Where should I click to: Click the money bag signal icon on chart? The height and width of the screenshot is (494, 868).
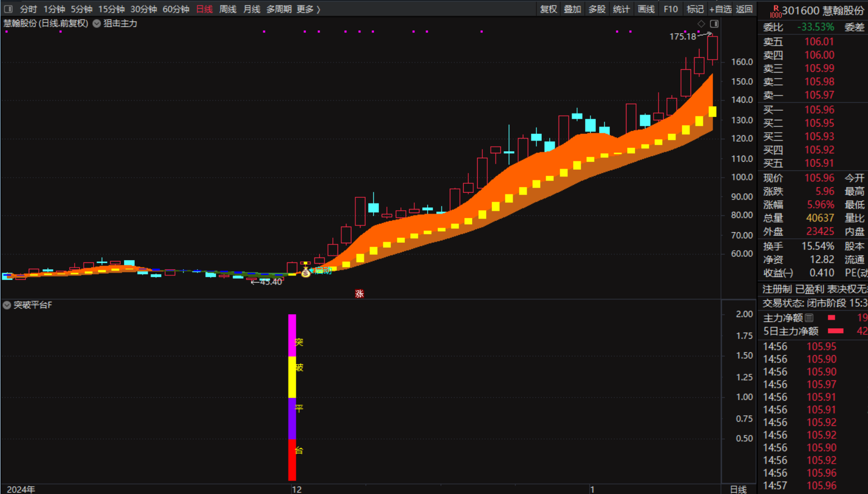(305, 273)
